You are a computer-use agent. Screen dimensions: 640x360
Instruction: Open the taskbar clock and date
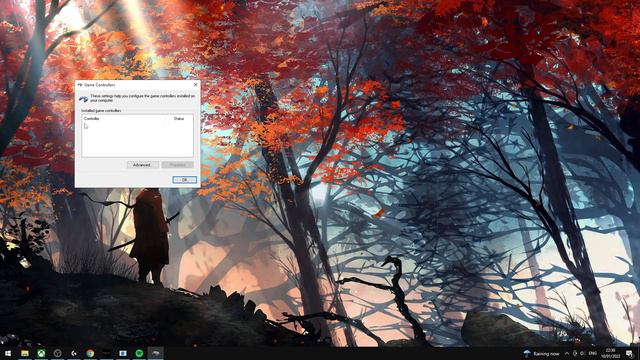click(610, 353)
